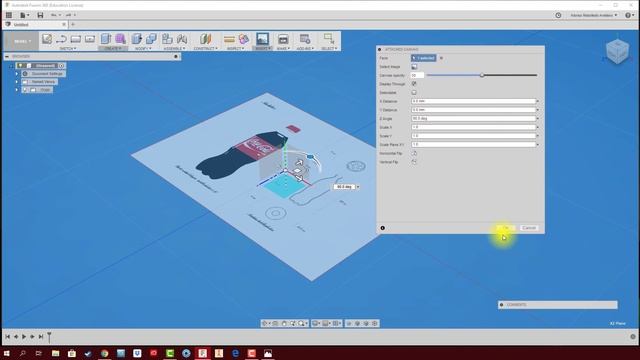Open the CREATE menu

[x=113, y=49]
